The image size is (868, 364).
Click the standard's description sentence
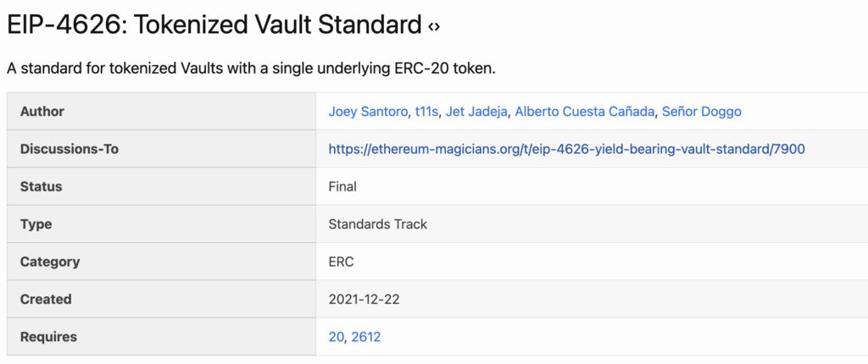(251, 68)
